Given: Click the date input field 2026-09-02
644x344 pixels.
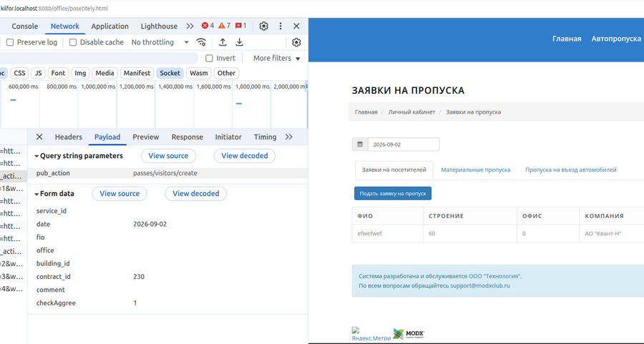Looking at the screenshot, I should click(404, 144).
